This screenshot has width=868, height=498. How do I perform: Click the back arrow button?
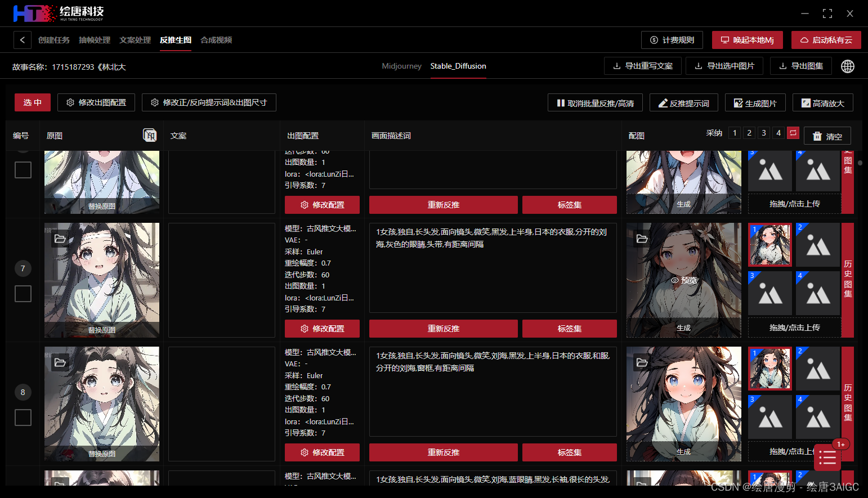tap(22, 40)
